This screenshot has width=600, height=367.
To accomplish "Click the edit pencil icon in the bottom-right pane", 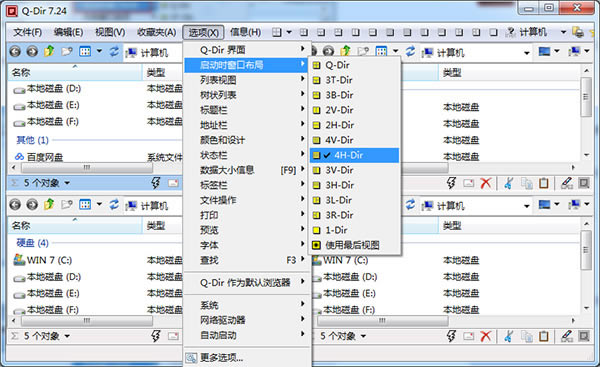I will pos(566,336).
